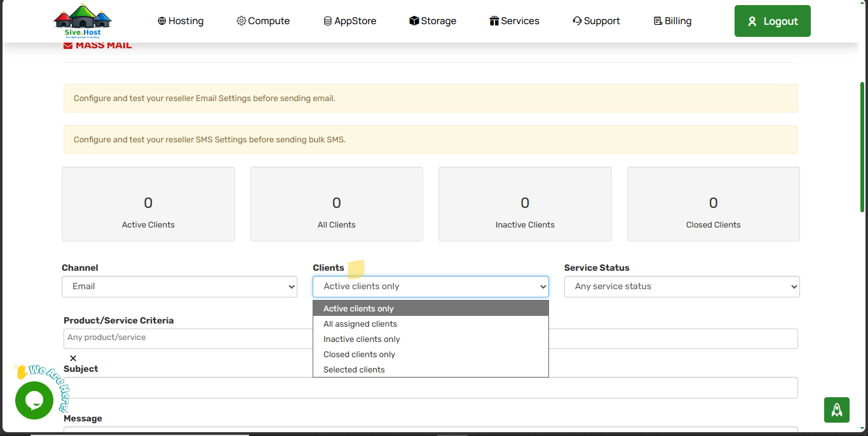Choose 'Closed clients only' option
The width and height of the screenshot is (868, 436).
pos(431,354)
